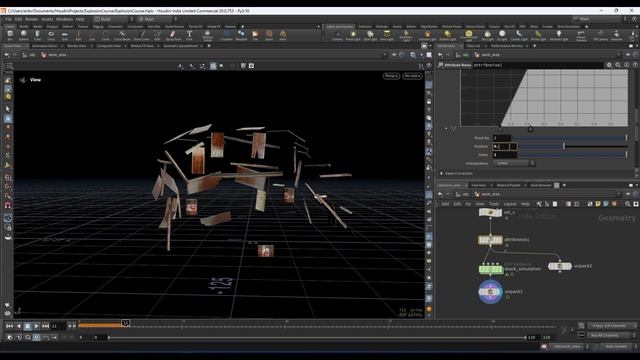
Task: Add a Spot Light from the shelf
Action: (x=370, y=36)
